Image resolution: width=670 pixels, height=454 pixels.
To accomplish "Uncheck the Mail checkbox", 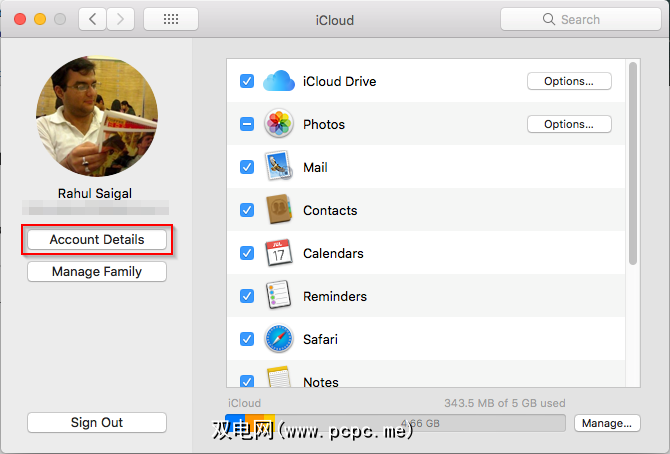I will (x=247, y=167).
